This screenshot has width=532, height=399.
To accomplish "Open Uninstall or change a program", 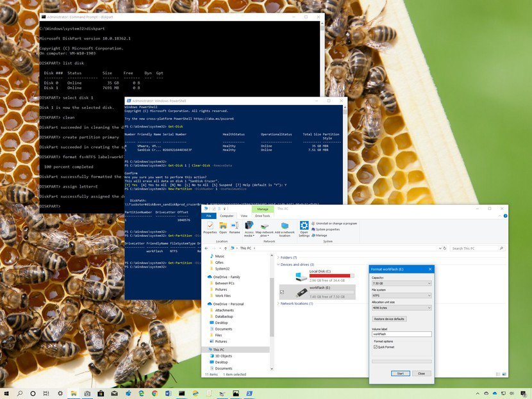I will (x=337, y=224).
